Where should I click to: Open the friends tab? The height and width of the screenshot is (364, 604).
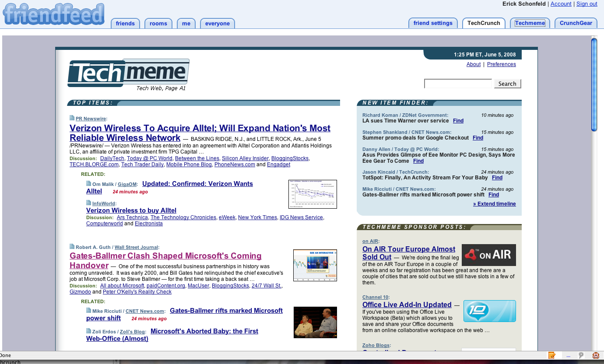coord(125,24)
